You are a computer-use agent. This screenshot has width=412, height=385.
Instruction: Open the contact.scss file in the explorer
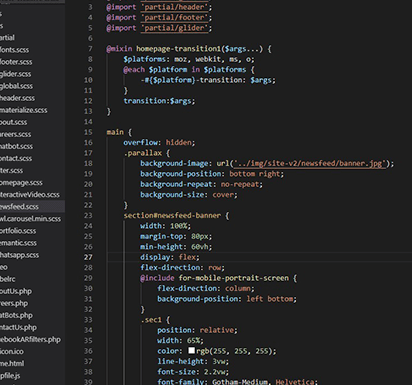coord(16,158)
